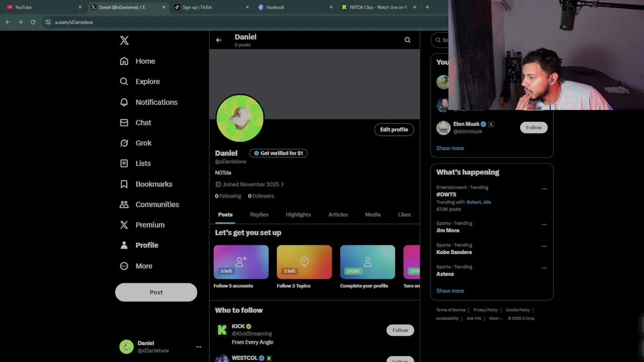
Task: Open the Kobe Sanders trending topic
Action: click(454, 252)
